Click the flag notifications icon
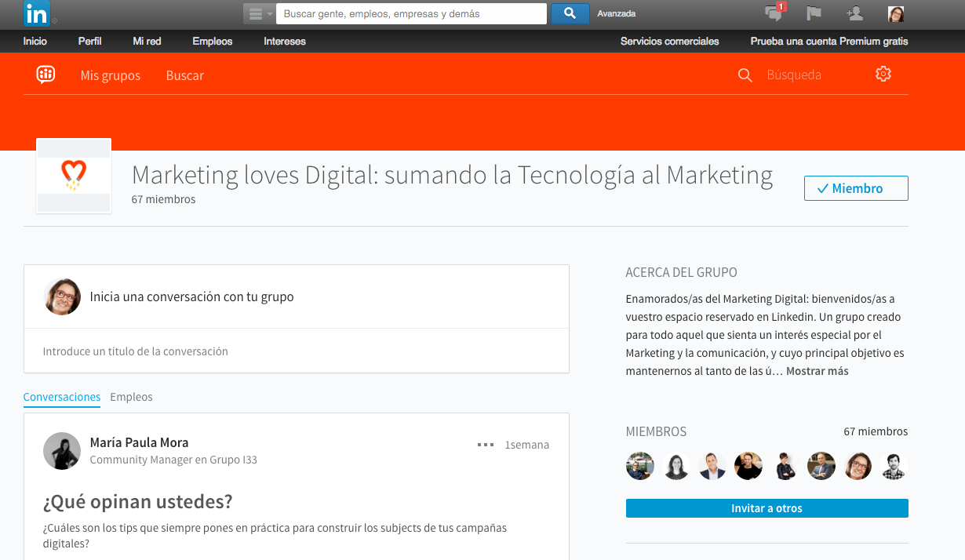Viewport: 965px width, 560px height. pyautogui.click(x=814, y=13)
